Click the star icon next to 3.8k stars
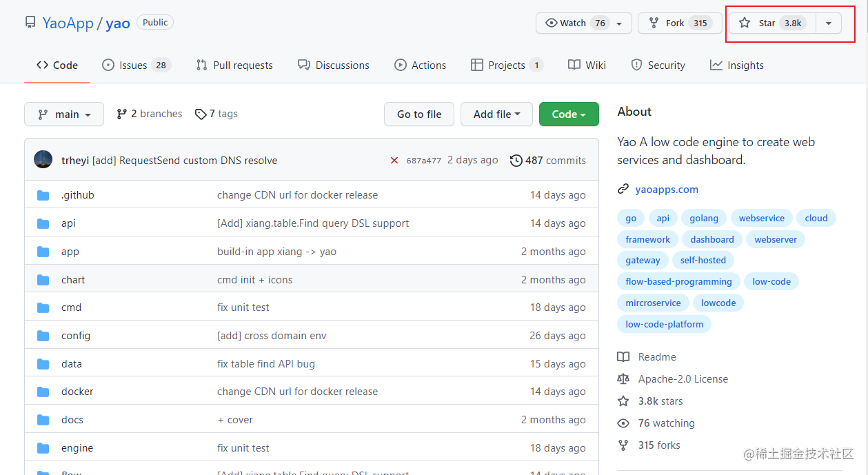This screenshot has width=868, height=475. (x=623, y=401)
